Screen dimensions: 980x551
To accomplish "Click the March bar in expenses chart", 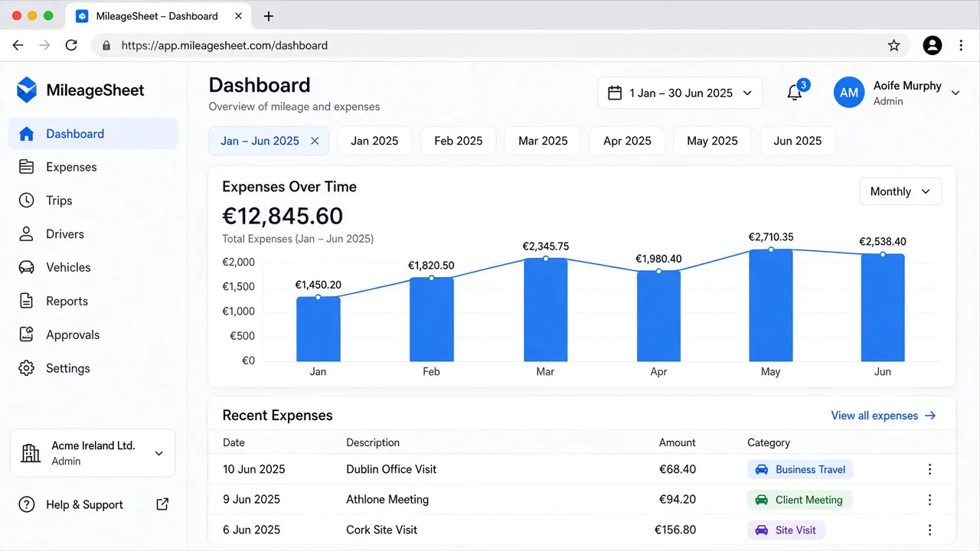I will (546, 310).
